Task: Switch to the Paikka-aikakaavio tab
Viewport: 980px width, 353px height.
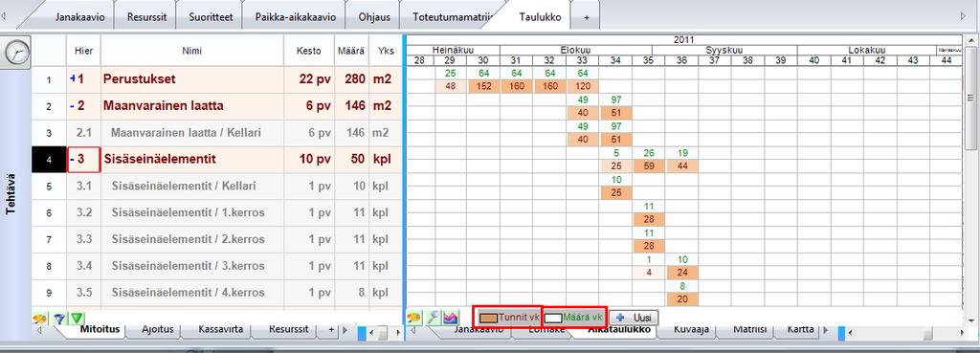Action: 295,17
